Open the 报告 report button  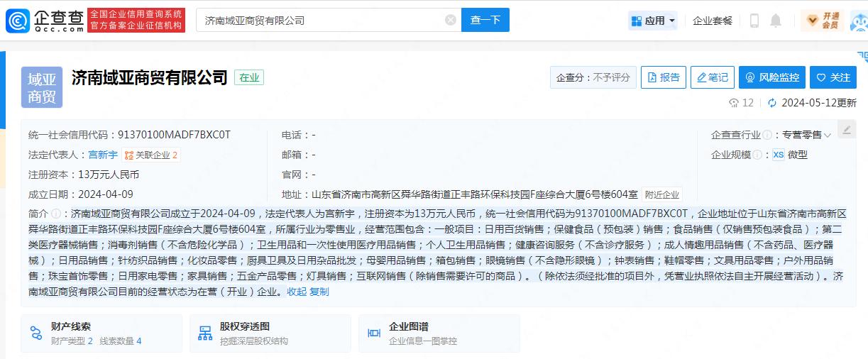(x=663, y=77)
